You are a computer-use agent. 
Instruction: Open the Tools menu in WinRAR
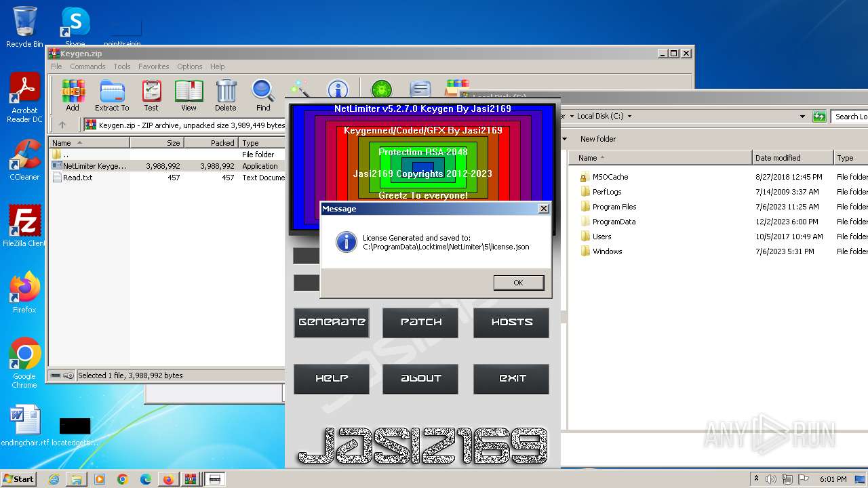click(x=122, y=66)
